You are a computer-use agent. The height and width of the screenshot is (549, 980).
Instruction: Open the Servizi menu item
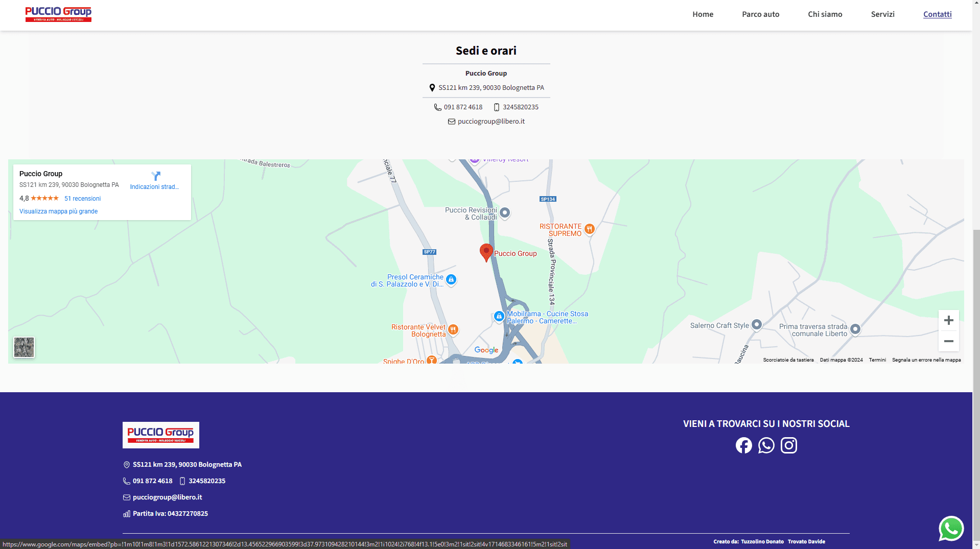[x=882, y=14]
